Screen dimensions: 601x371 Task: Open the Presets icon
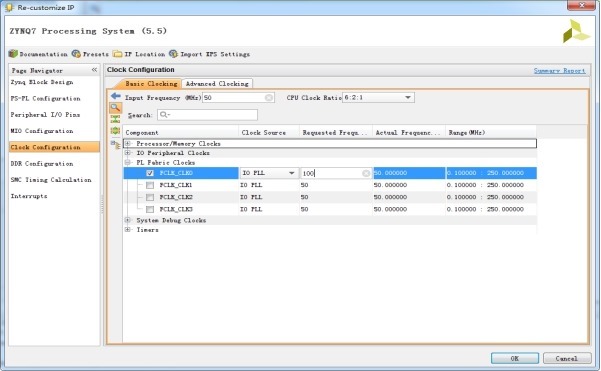[76, 54]
